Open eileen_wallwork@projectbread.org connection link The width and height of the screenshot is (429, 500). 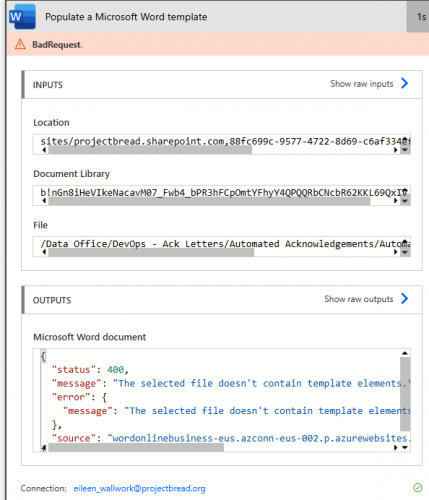pos(139,488)
